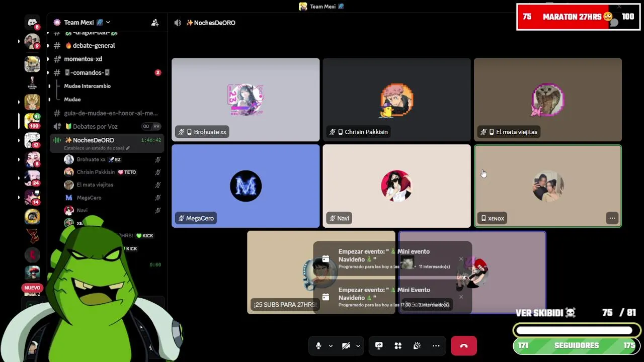This screenshot has width=644, height=362.
Task: Open more call options ellipsis
Action: 436,346
